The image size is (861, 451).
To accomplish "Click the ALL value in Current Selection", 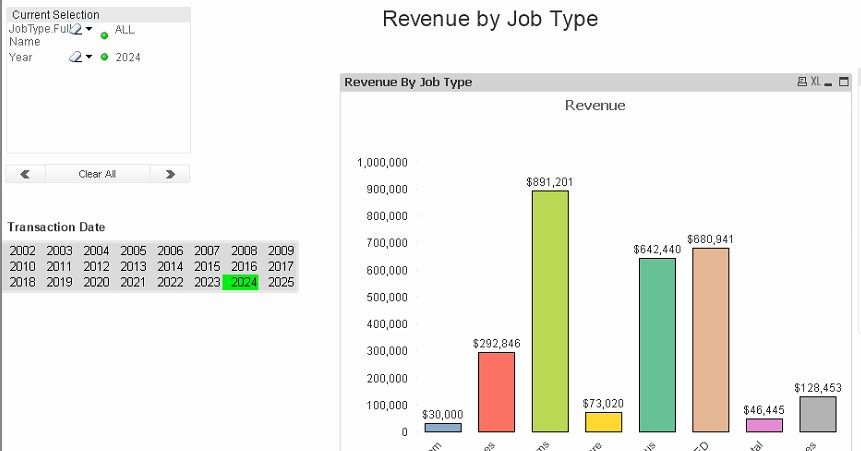I will (x=125, y=30).
